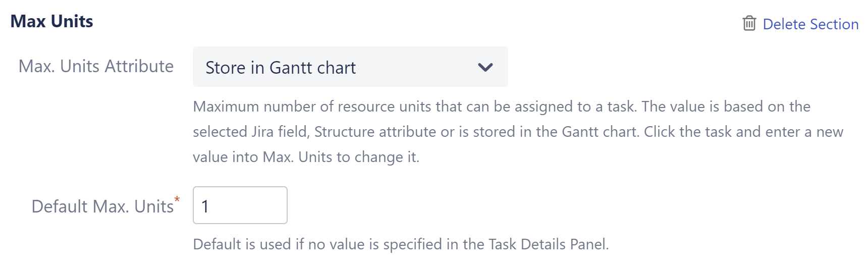Select the "Store in Gantt chart" value text
Screen dimensions: 868x267
pos(281,68)
